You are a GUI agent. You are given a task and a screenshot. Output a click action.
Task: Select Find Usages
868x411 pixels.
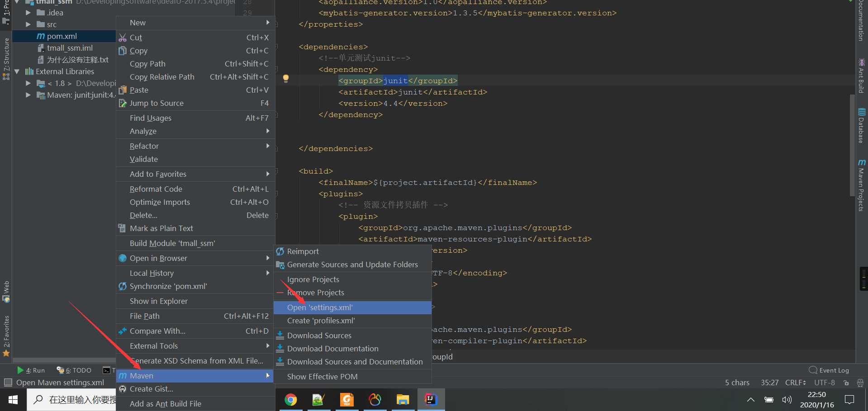[x=195, y=118]
